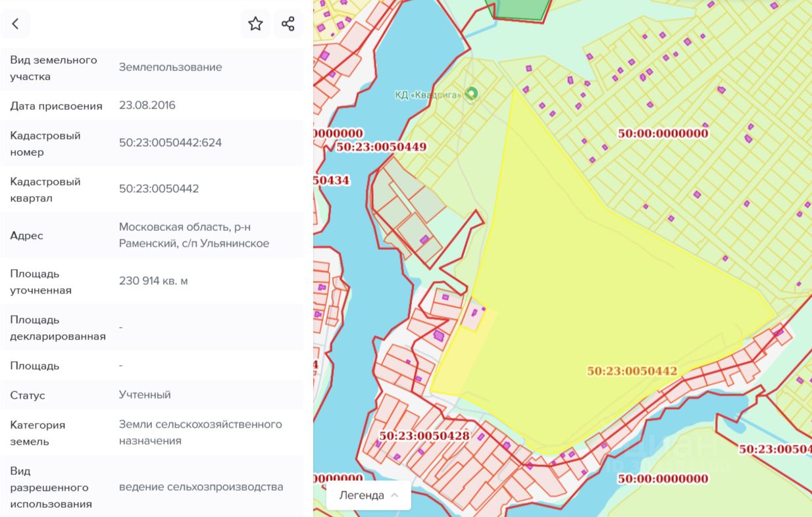Click the date value 23.08.2016
Screen dimensions: 812x517
pos(147,105)
